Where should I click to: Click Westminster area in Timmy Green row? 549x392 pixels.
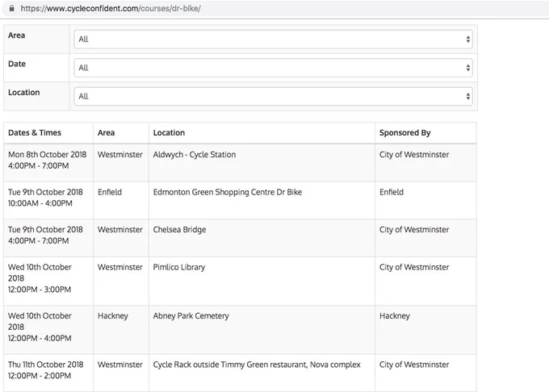(x=120, y=365)
